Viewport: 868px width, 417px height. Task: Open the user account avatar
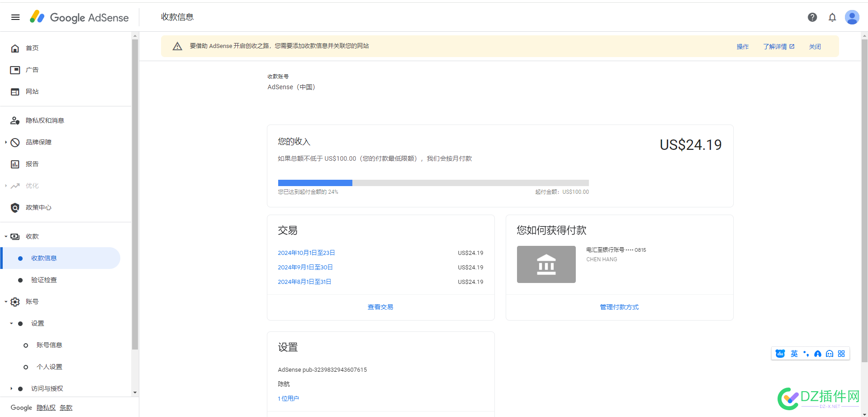pyautogui.click(x=852, y=17)
